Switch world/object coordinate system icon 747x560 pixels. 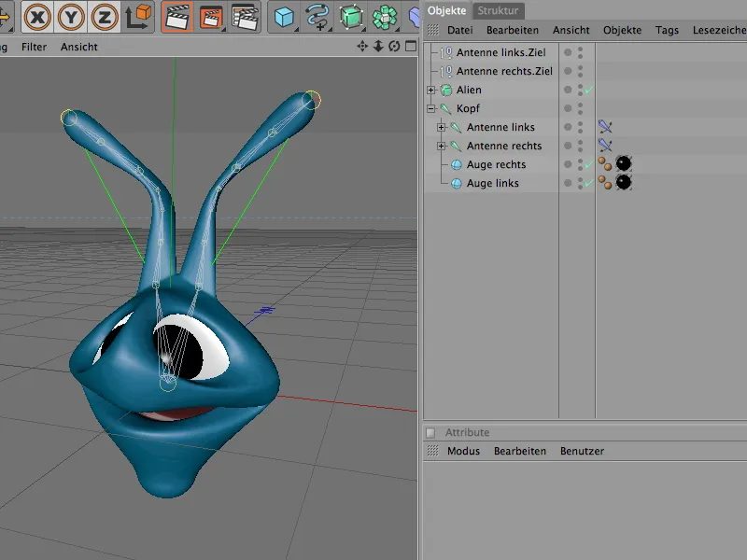(138, 17)
